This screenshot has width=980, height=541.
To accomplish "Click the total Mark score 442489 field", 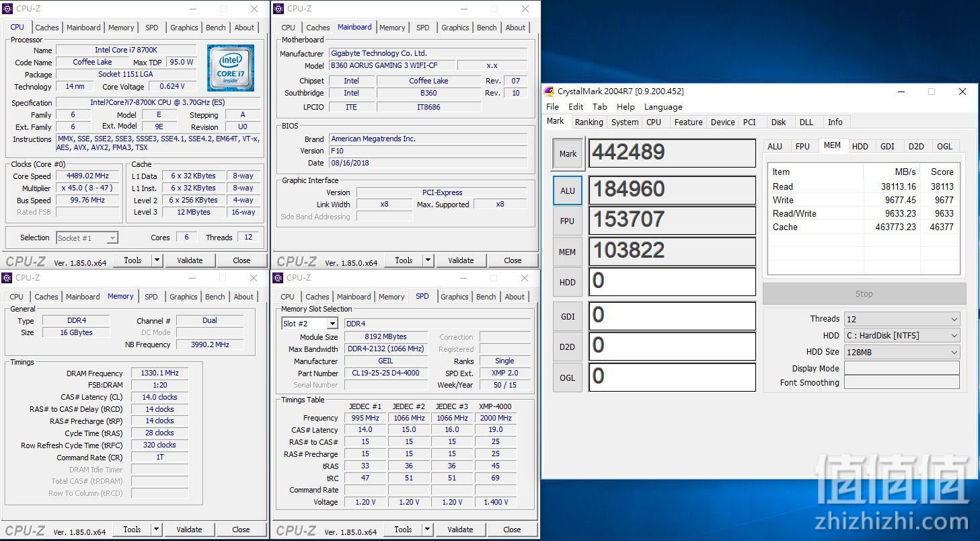I will (672, 153).
